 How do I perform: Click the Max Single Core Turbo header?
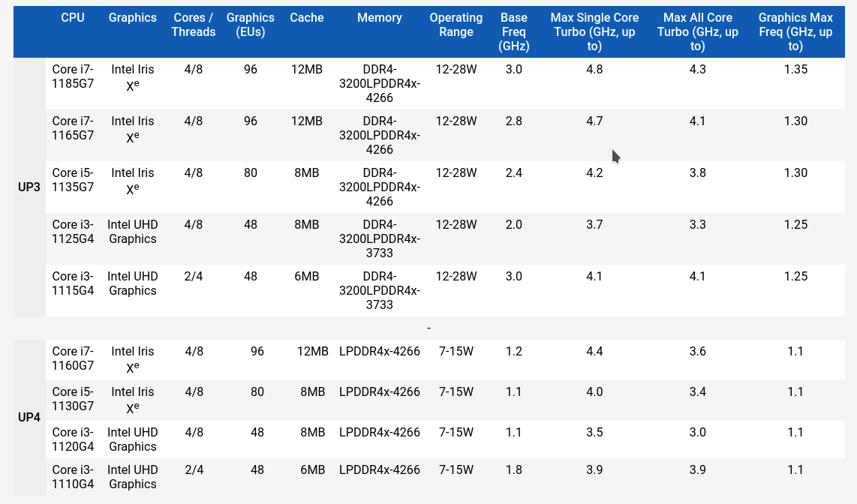[x=594, y=31]
